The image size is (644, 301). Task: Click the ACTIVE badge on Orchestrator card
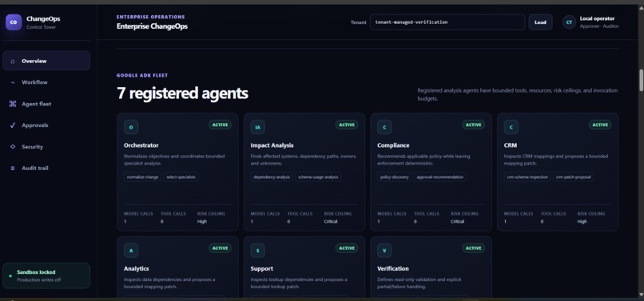[221, 125]
